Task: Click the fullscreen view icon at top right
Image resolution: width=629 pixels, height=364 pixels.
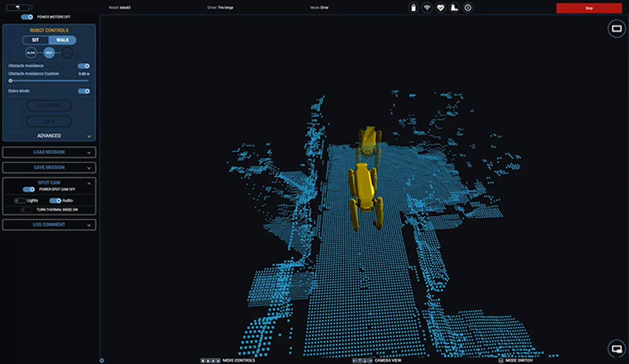Action: [x=616, y=29]
